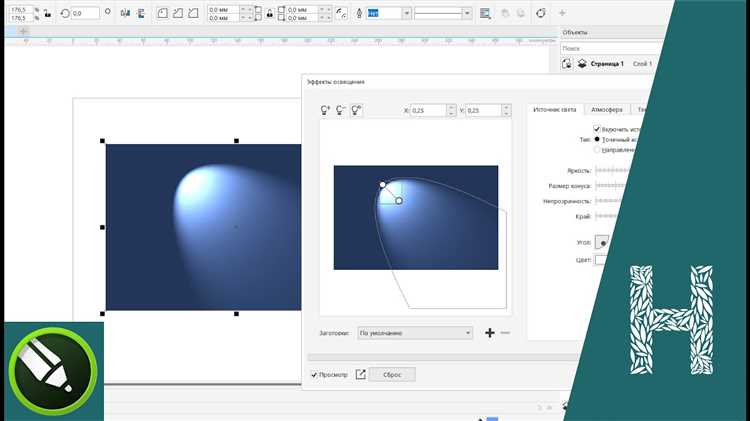Click the light direction target handle in preview
The width and height of the screenshot is (750, 421).
click(x=399, y=200)
